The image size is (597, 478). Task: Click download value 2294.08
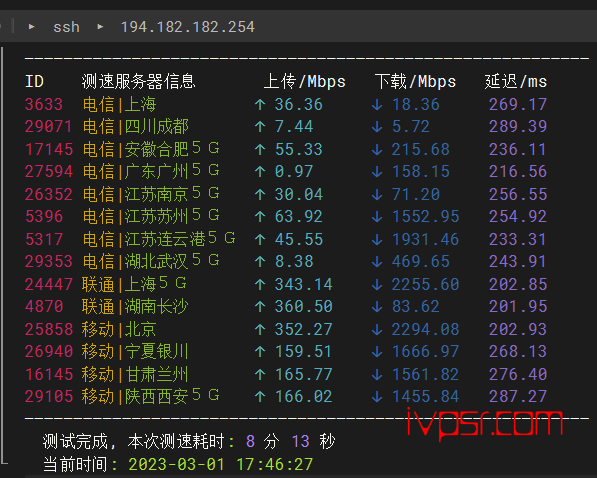coord(426,329)
